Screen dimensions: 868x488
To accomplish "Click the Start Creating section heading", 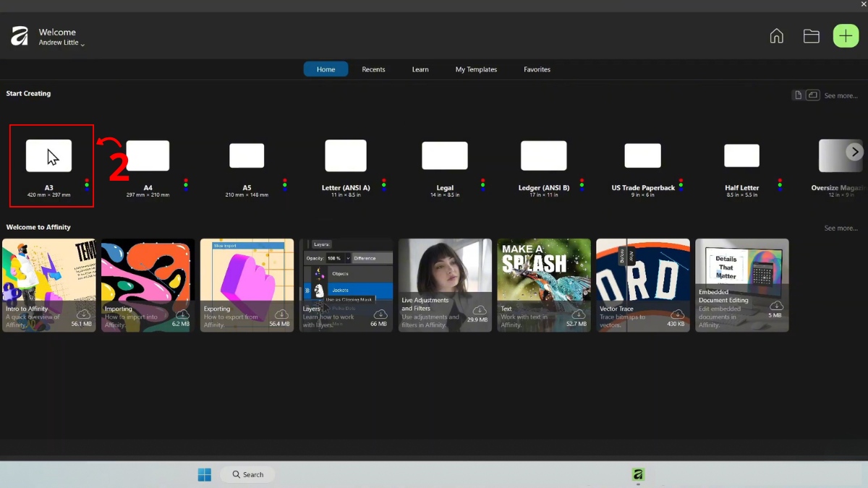I will (28, 93).
